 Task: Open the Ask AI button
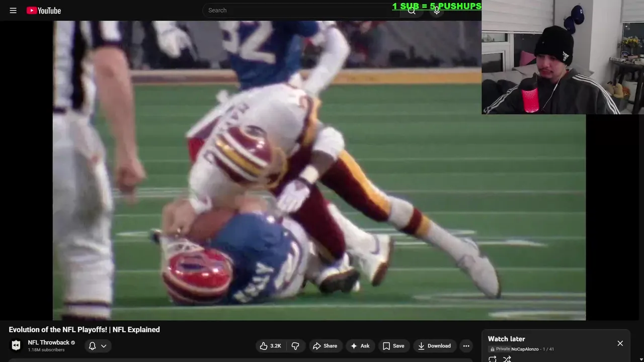[x=360, y=346]
